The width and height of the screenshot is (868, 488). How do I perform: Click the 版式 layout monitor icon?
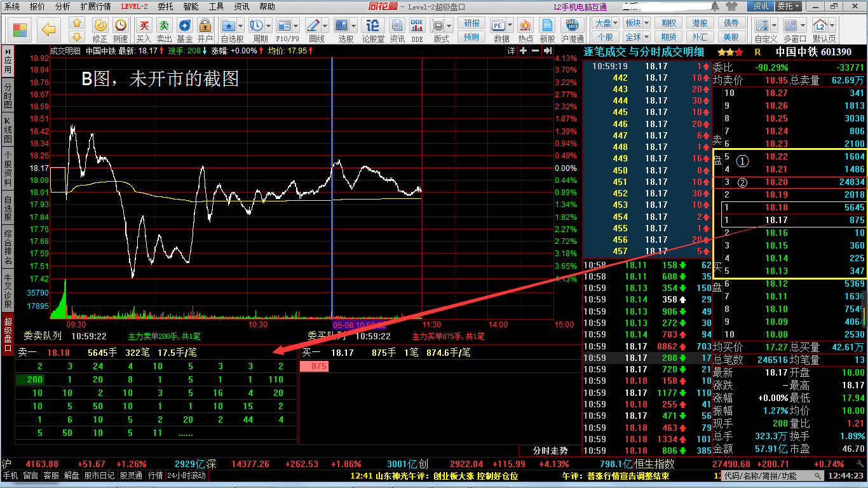[438, 25]
